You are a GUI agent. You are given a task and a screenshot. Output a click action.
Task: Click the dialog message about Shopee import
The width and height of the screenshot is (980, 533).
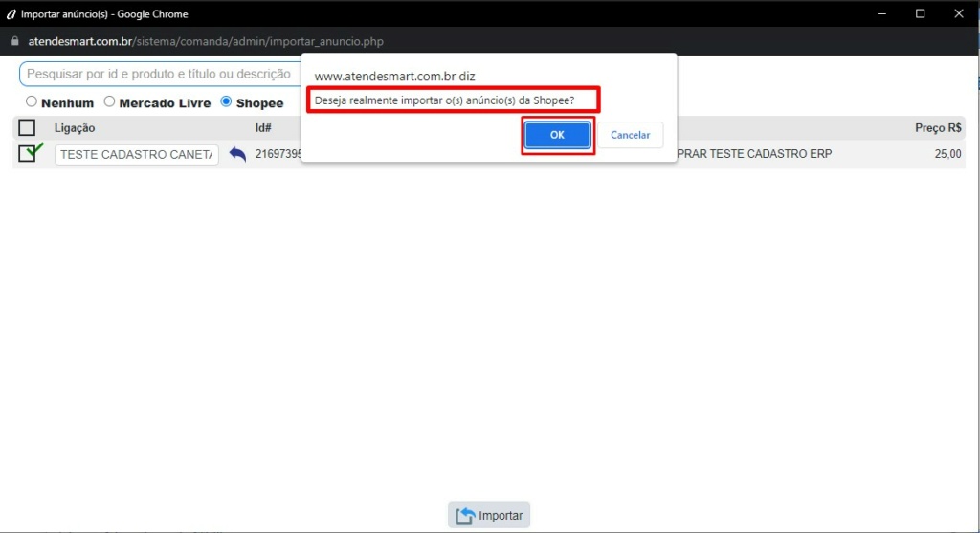pyautogui.click(x=444, y=100)
